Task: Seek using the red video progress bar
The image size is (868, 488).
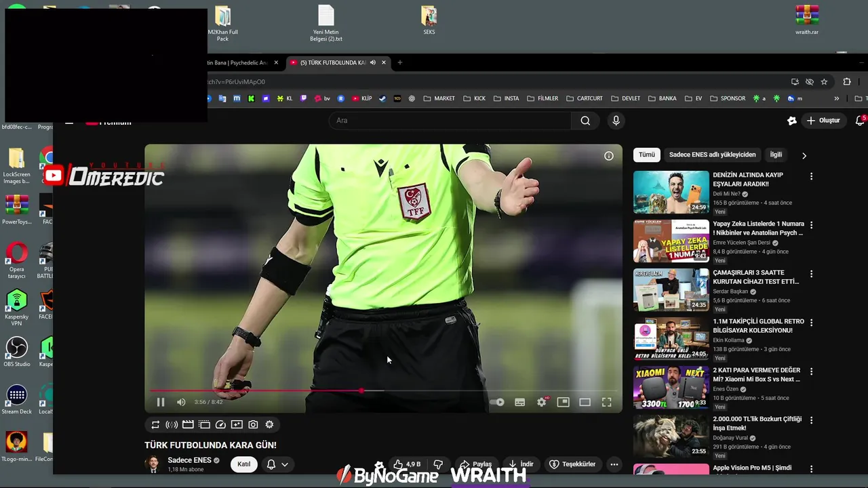Action: [x=383, y=390]
